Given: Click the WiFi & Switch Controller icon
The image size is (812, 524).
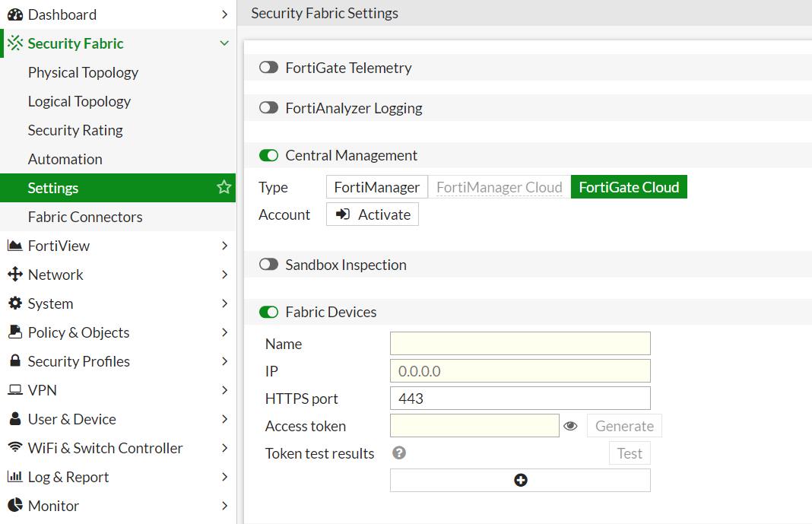Looking at the screenshot, I should (x=15, y=447).
